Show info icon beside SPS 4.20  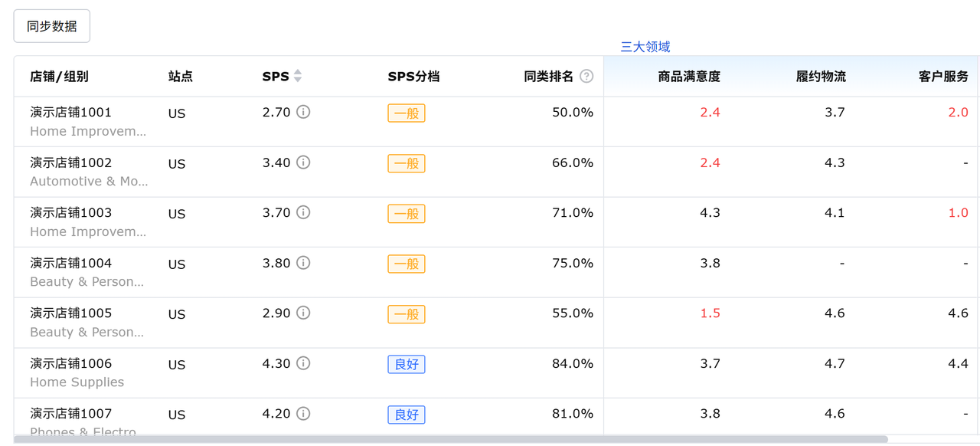(x=303, y=414)
